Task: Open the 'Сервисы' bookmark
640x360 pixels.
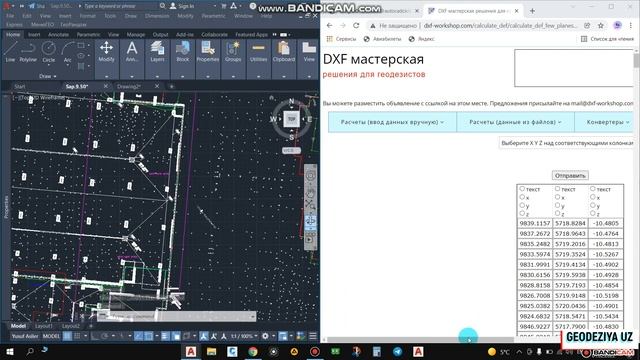Action: [341, 39]
